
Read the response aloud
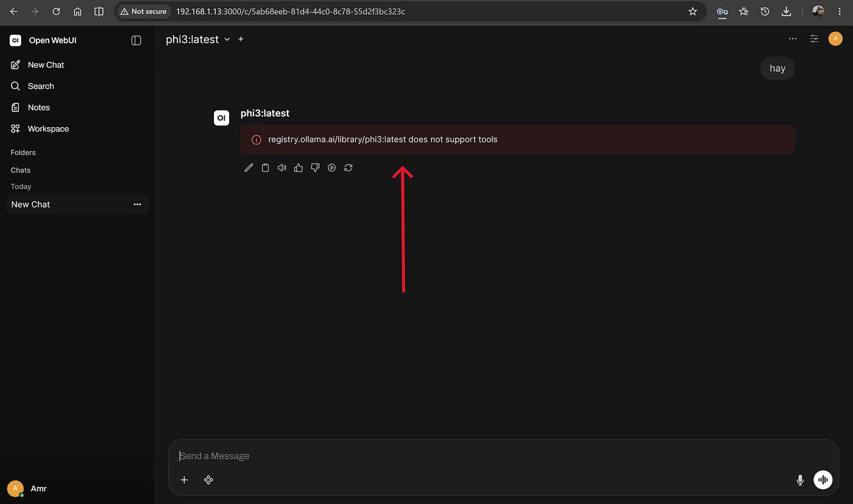(281, 168)
